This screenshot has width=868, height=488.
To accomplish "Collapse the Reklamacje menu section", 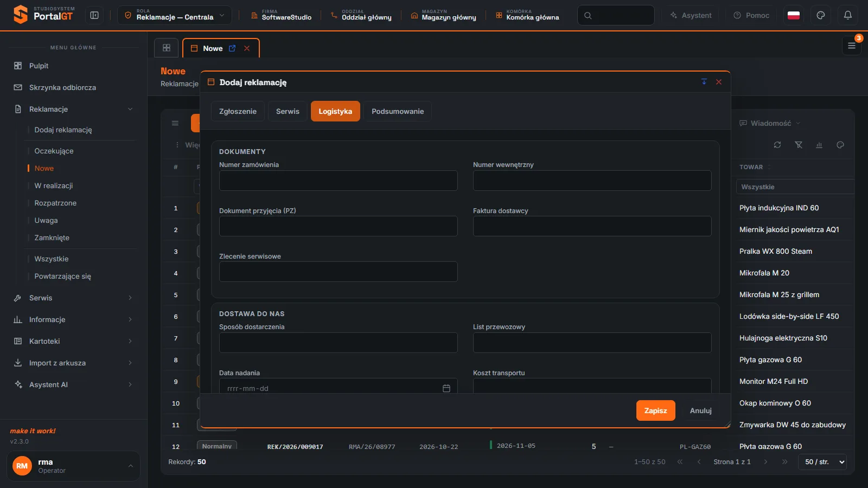I will click(x=73, y=109).
